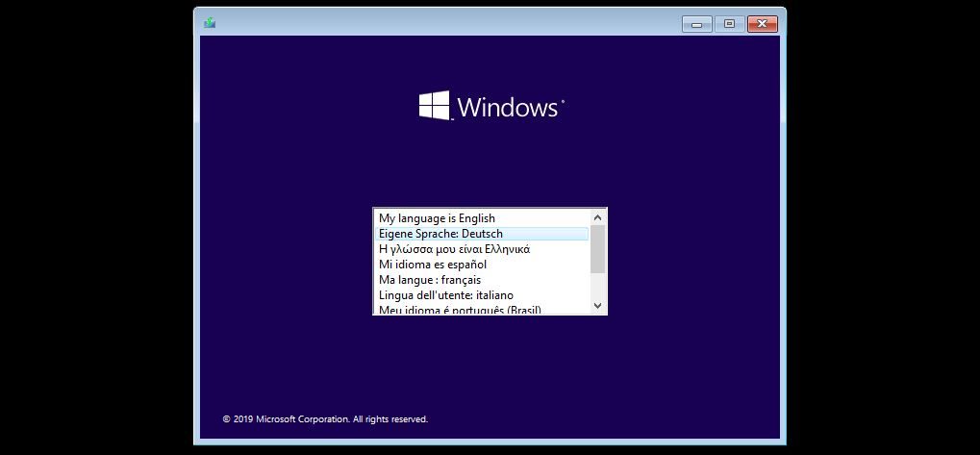Close the Windows setup window
Image resolution: width=980 pixels, height=455 pixels.
pyautogui.click(x=762, y=24)
